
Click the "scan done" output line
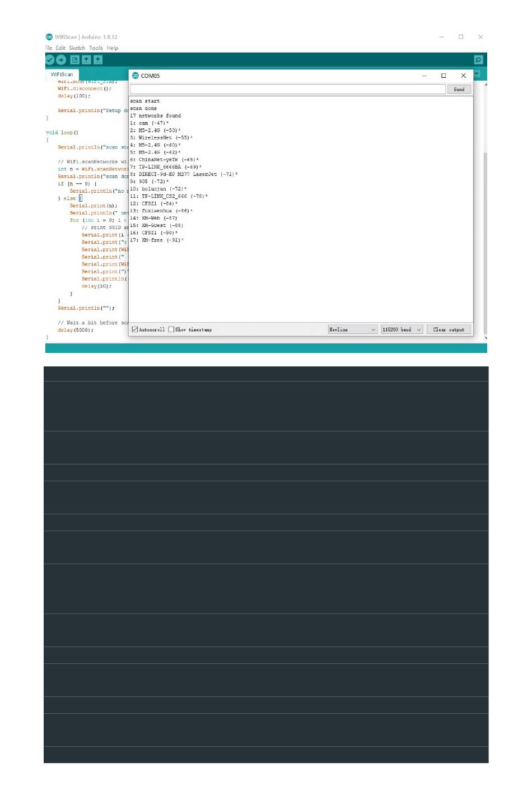click(x=143, y=109)
